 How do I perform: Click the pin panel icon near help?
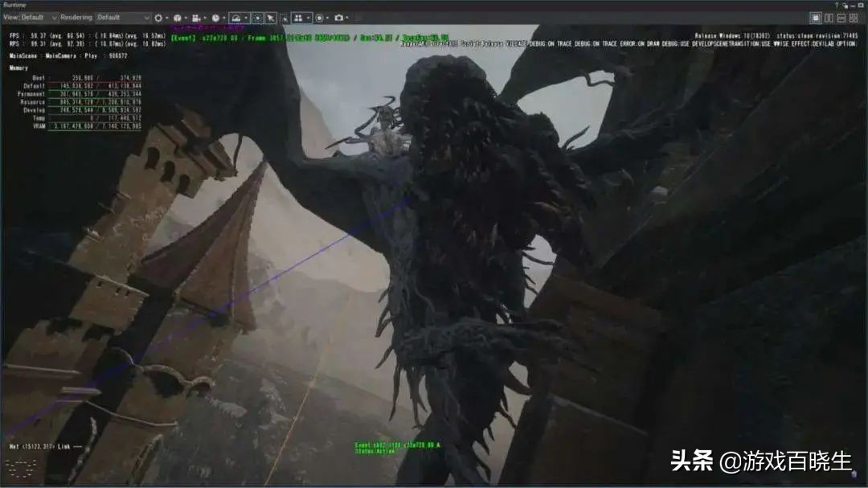coord(845,6)
